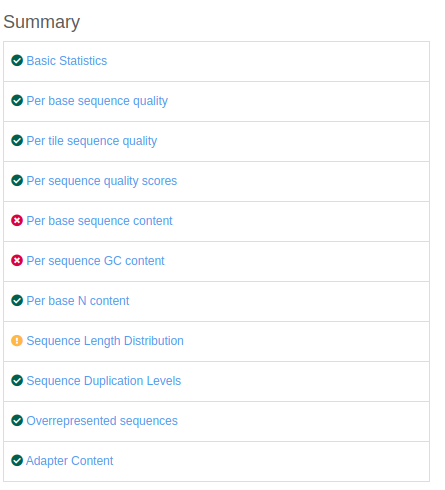445x490 pixels.
Task: Click the pass icon next to Per tile sequence quality
Action: (17, 141)
